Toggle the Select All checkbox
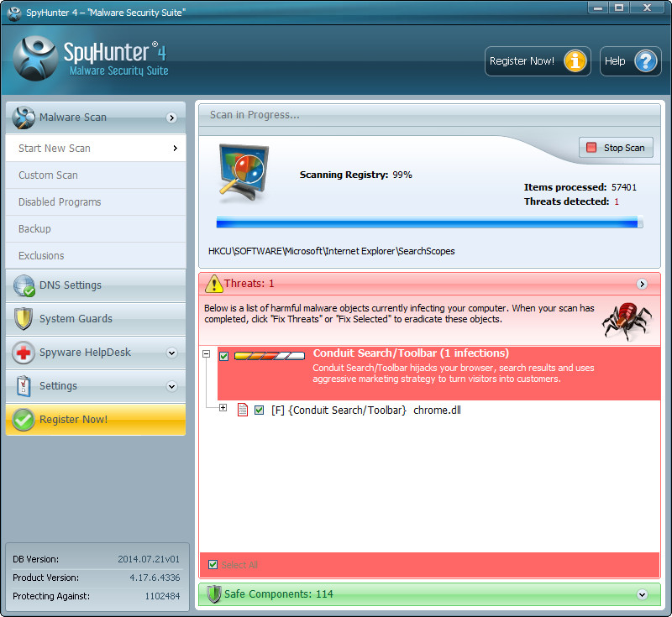This screenshot has width=672, height=617. point(213,565)
